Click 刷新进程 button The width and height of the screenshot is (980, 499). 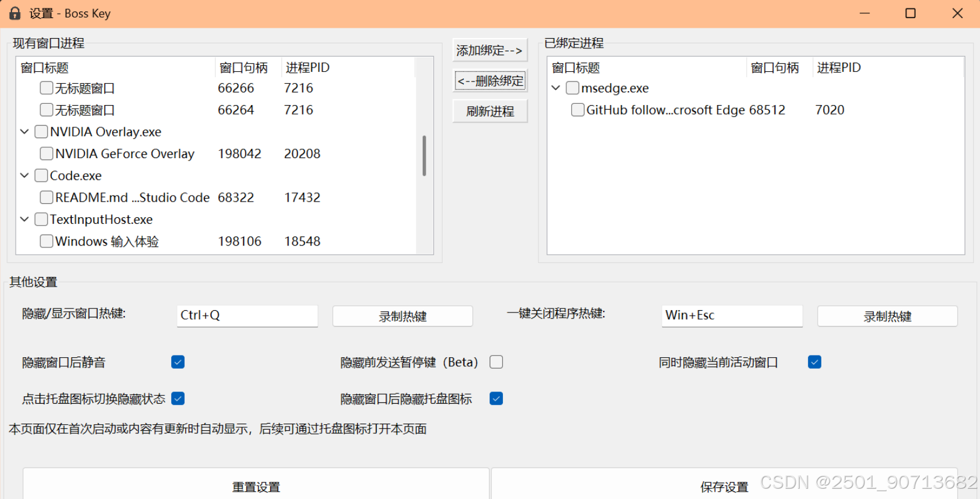pos(490,111)
